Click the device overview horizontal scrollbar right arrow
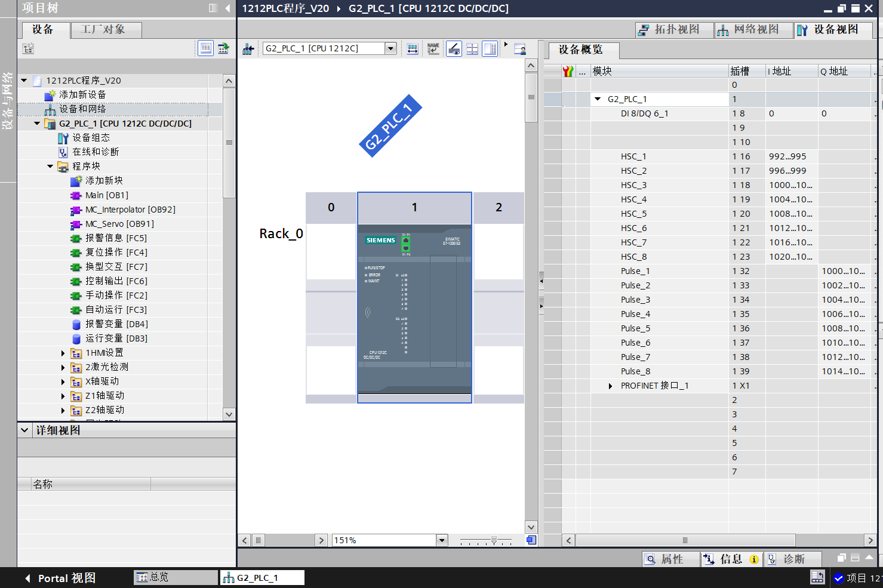This screenshot has width=883, height=588. click(870, 540)
